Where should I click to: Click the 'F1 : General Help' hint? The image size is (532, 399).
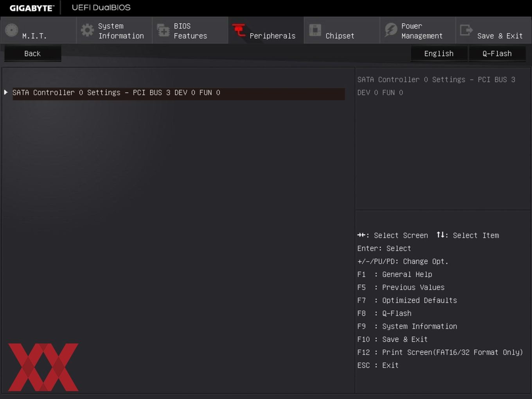tap(395, 274)
